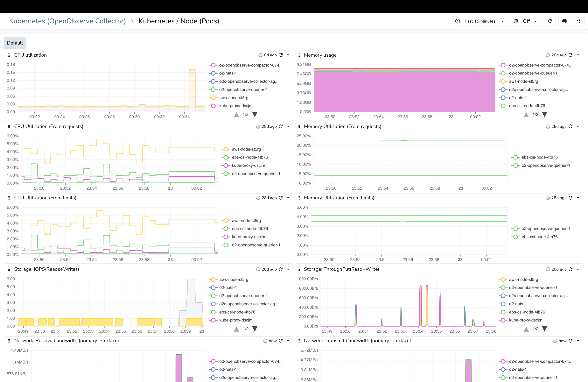The image size is (588, 382).
Task: Click the drag handle on CPU utilization panel
Action: tap(9, 55)
